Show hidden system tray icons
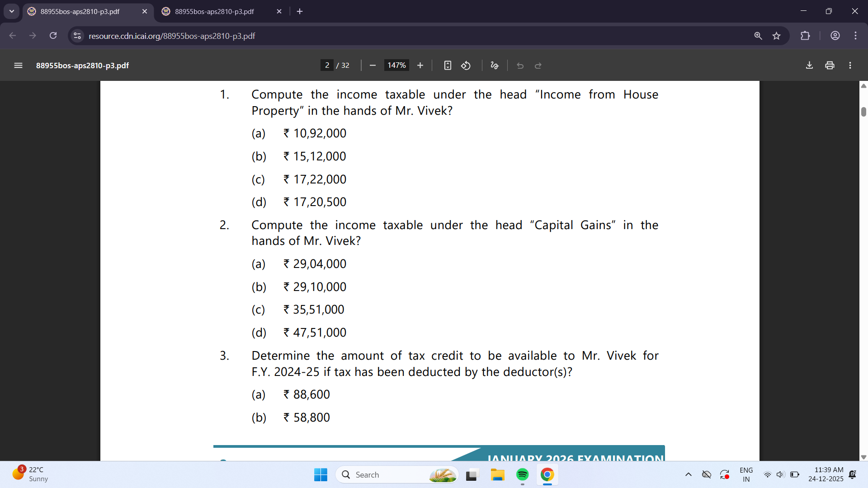Image resolution: width=868 pixels, height=488 pixels. (x=688, y=474)
